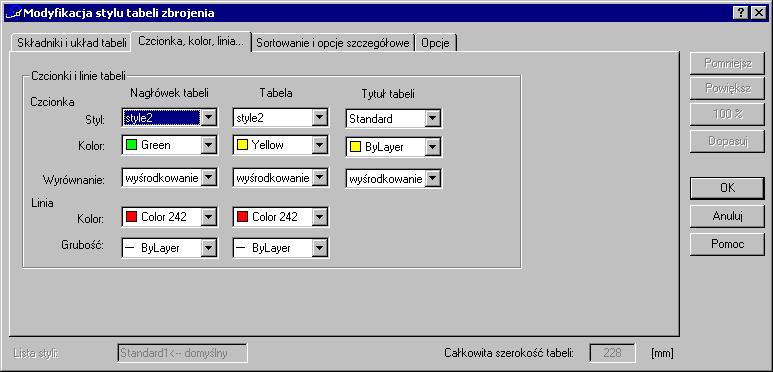Image resolution: width=773 pixels, height=372 pixels.
Task: Open the Opcje tab
Action: click(435, 43)
